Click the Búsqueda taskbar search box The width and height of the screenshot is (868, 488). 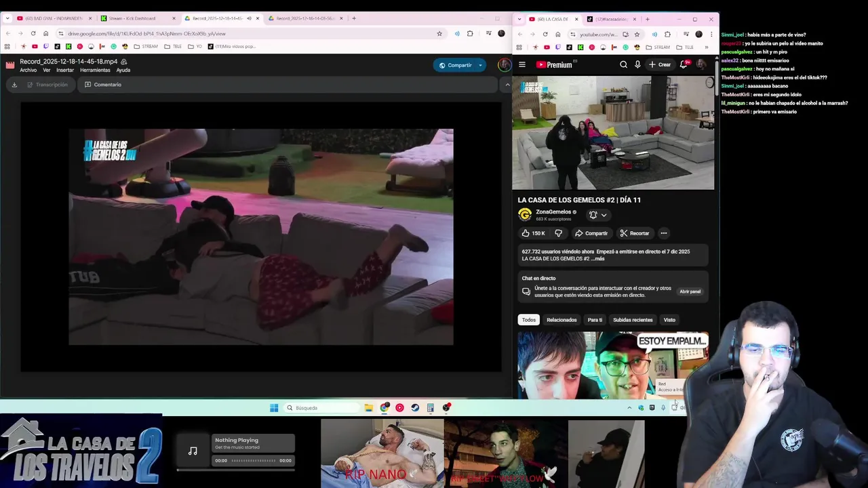click(x=321, y=408)
